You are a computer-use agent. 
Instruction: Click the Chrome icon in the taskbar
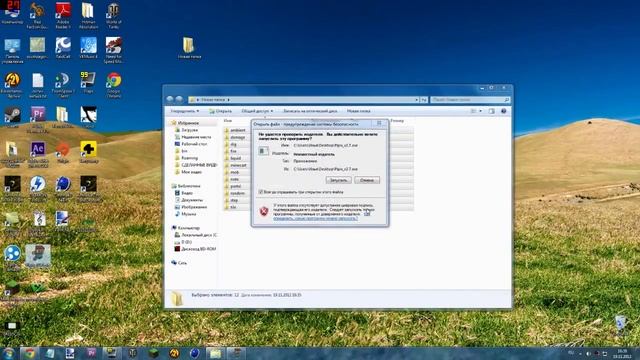coord(29,353)
